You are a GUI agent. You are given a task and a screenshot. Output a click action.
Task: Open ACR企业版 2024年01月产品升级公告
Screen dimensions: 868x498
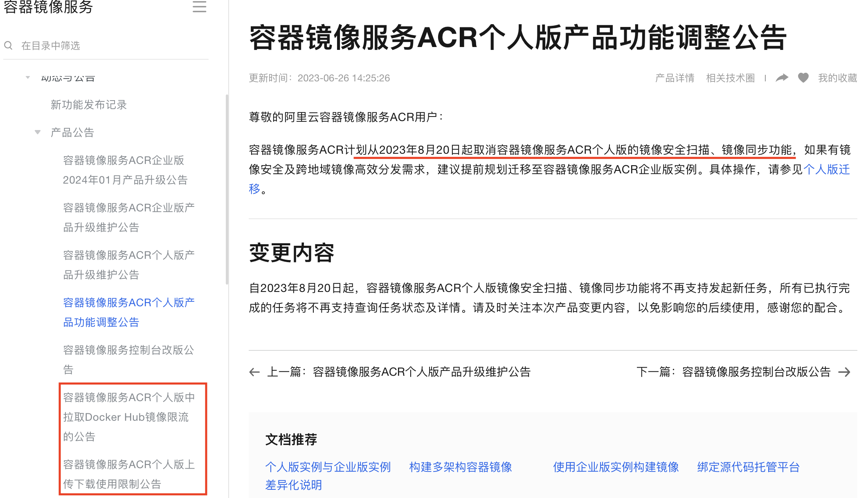point(125,170)
